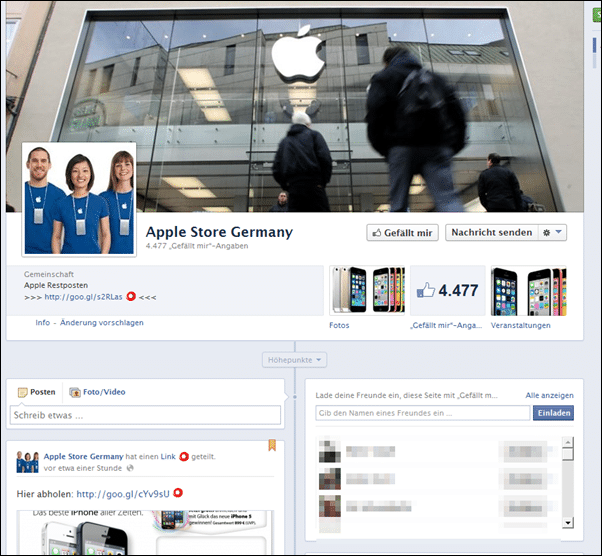Click Änderung vorschlagen link
602x556 pixels.
coord(102,323)
